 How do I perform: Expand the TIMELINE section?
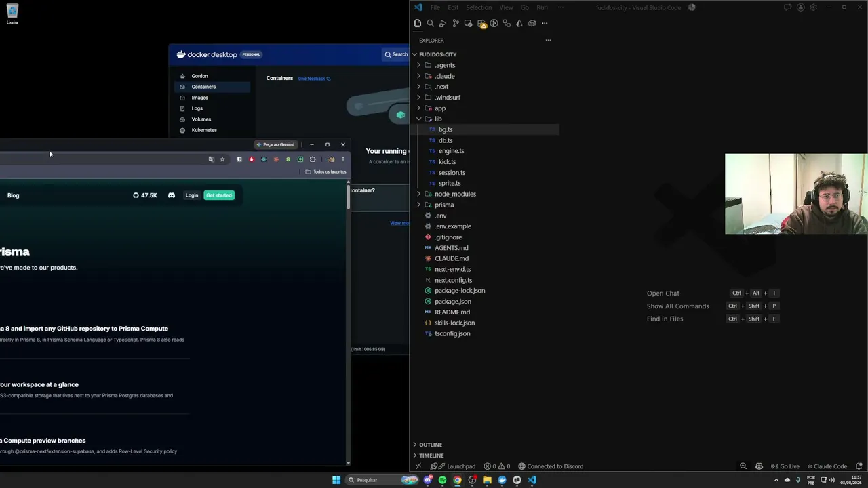point(484,455)
